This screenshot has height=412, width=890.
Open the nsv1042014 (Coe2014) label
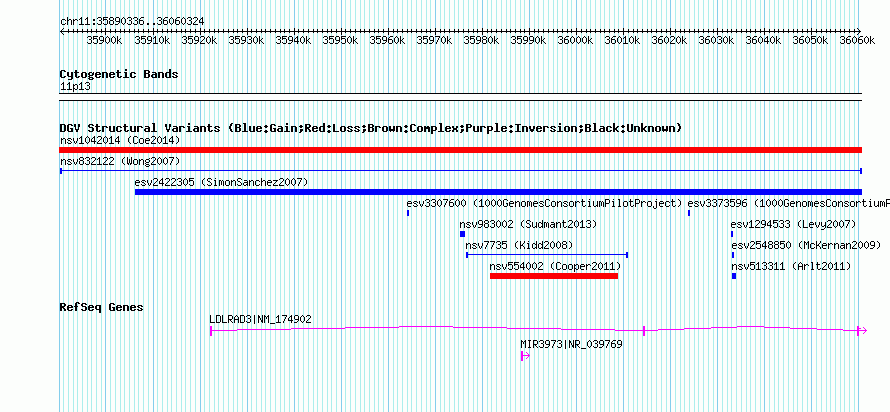click(120, 140)
